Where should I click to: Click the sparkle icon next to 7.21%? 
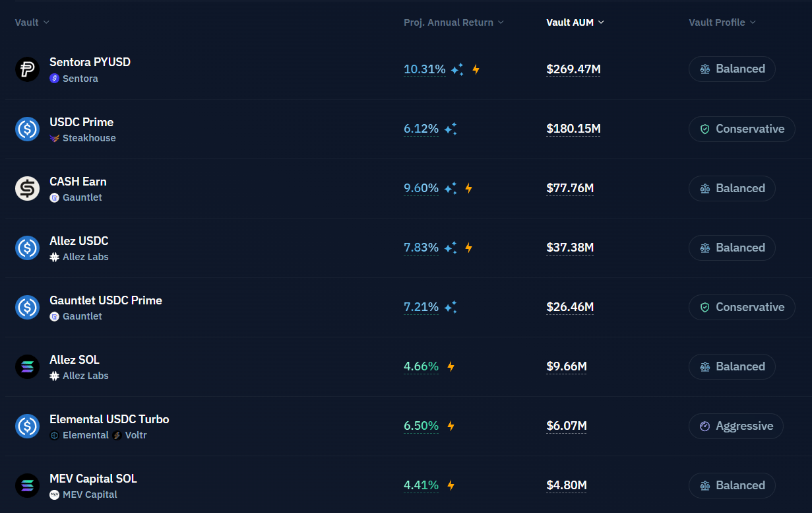pyautogui.click(x=451, y=307)
